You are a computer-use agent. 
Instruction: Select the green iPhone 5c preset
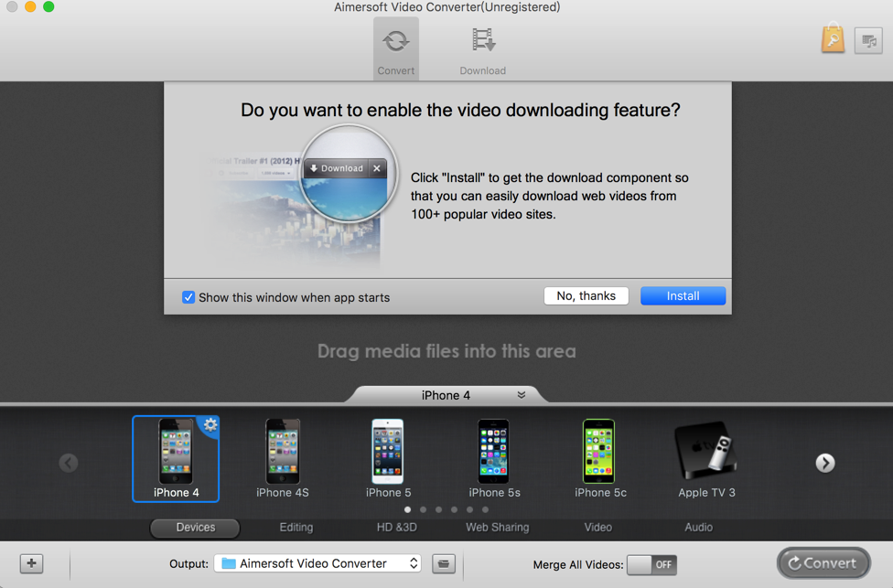coord(599,459)
